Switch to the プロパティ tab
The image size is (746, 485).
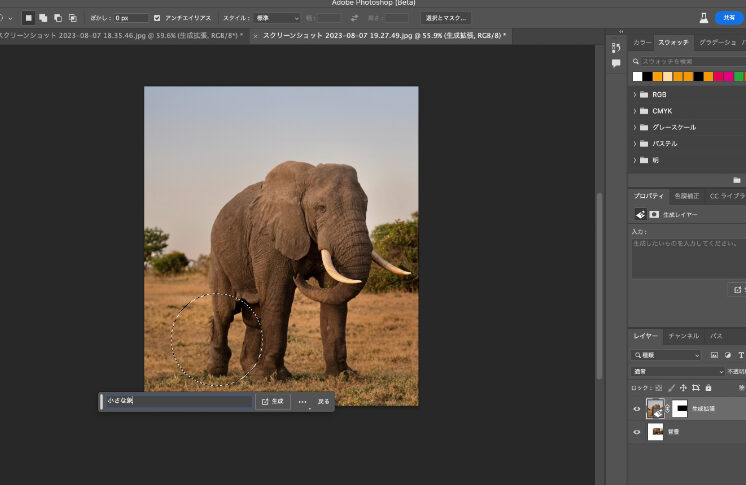(648, 196)
